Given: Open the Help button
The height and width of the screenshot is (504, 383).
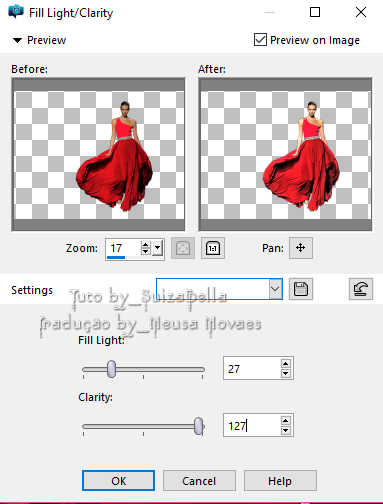Looking at the screenshot, I should (x=280, y=481).
